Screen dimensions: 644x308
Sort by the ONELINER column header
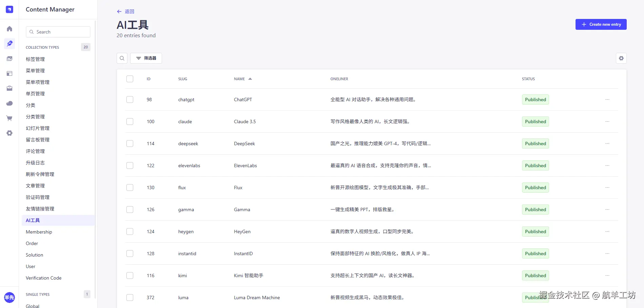pyautogui.click(x=339, y=79)
